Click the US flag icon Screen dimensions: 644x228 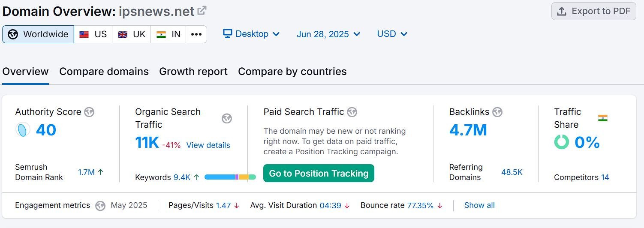click(x=84, y=35)
